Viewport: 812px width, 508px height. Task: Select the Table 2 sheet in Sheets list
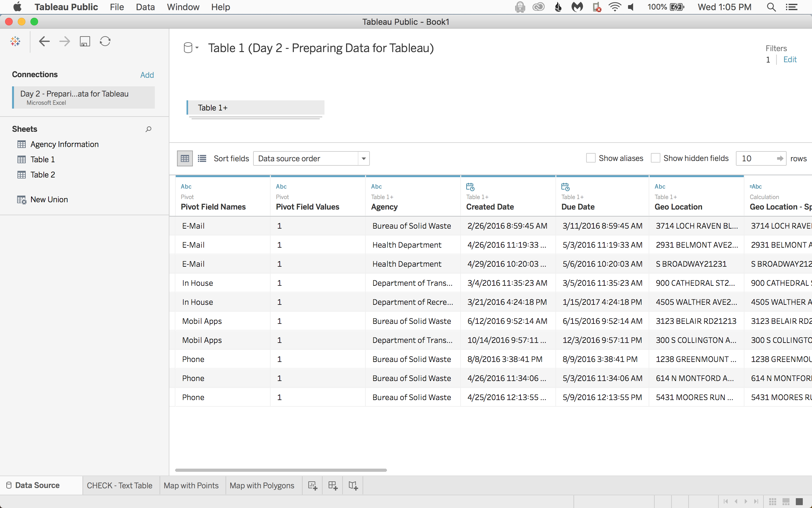(x=43, y=175)
